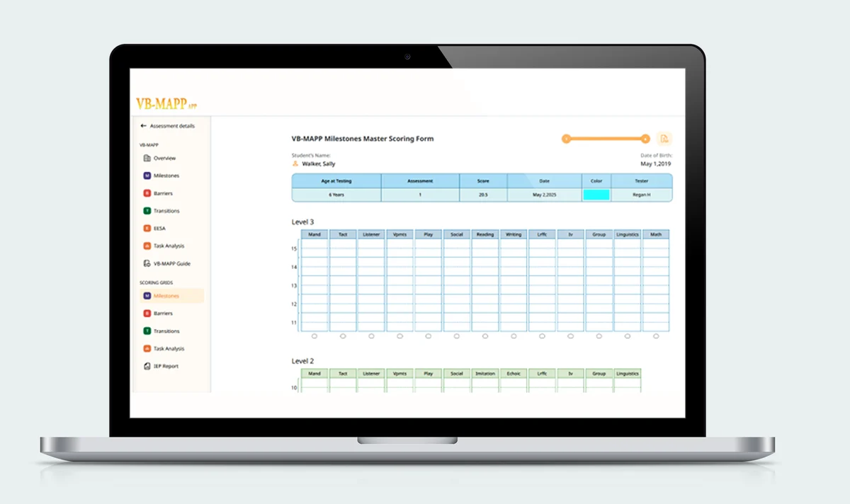
Task: Click the Level 3 section heading
Action: coord(303,222)
